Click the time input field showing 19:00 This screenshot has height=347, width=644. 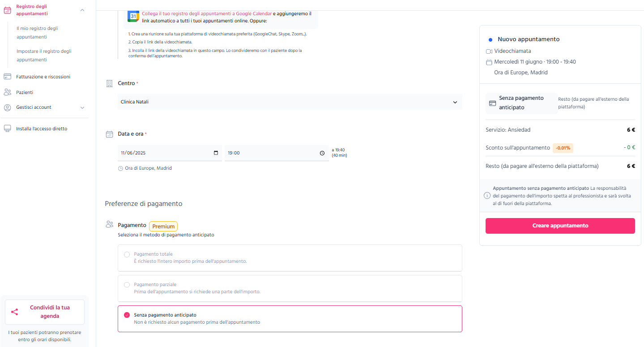point(277,153)
